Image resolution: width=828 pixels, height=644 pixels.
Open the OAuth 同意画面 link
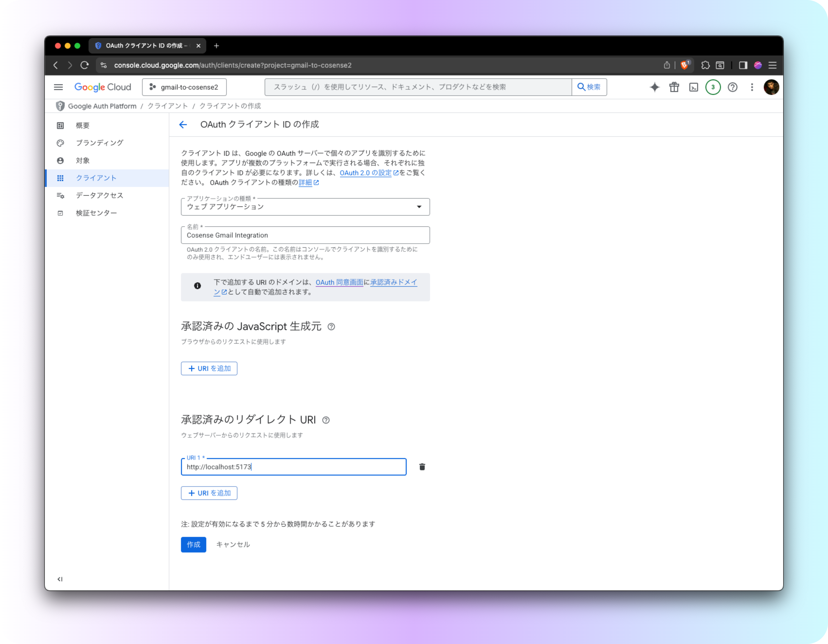(x=339, y=282)
